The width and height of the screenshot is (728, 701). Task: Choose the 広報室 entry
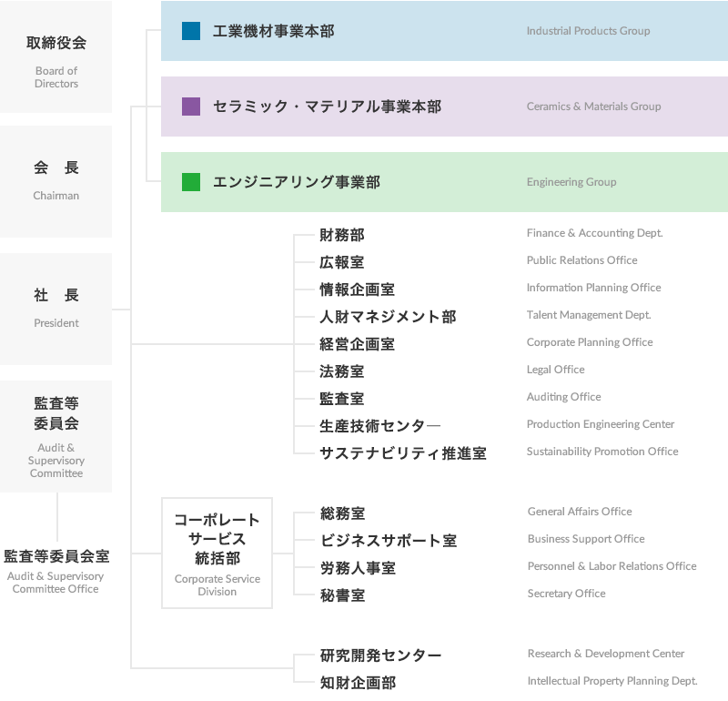point(342,262)
